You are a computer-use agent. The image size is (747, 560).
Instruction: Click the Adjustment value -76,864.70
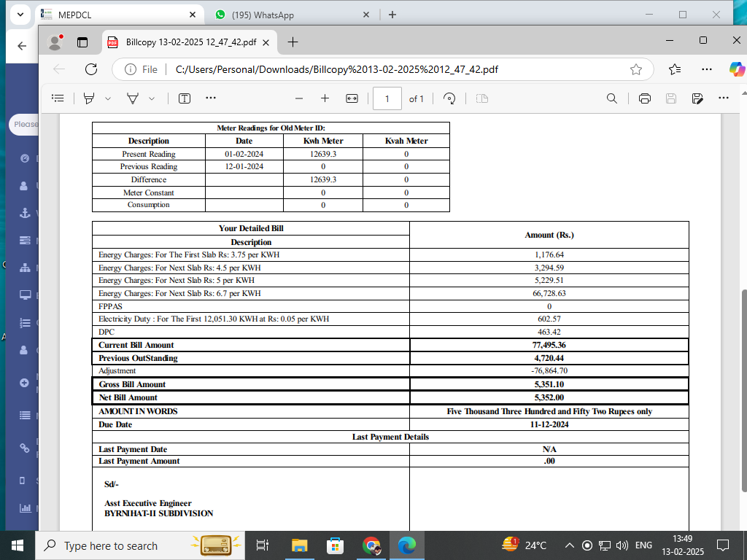[x=549, y=371]
